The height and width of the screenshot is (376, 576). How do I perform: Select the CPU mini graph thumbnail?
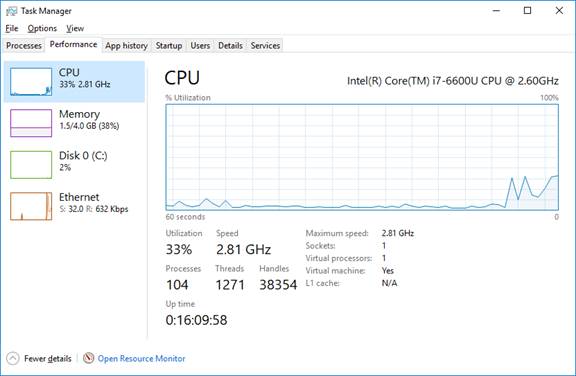[x=31, y=82]
